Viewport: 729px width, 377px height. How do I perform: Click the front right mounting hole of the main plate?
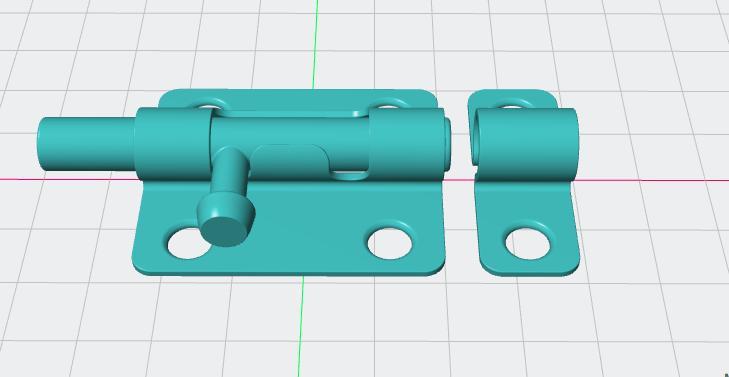coord(390,243)
